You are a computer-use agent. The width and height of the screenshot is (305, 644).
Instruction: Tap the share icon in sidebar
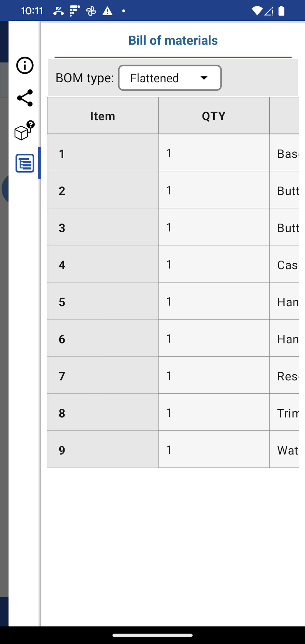pos(25,98)
